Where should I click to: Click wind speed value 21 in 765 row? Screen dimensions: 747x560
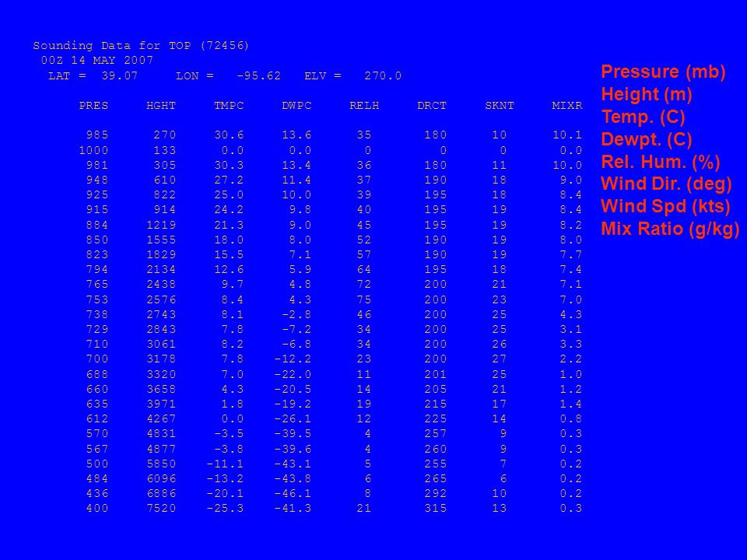point(500,285)
